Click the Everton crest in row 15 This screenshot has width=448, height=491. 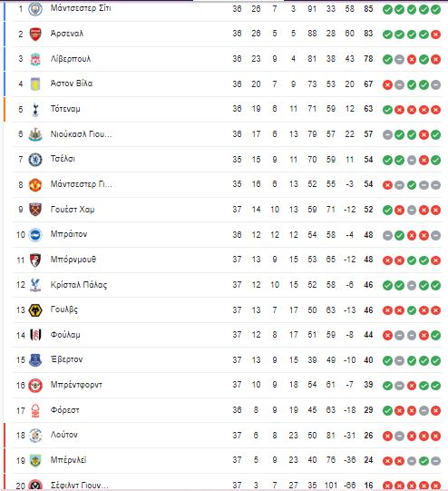click(35, 360)
